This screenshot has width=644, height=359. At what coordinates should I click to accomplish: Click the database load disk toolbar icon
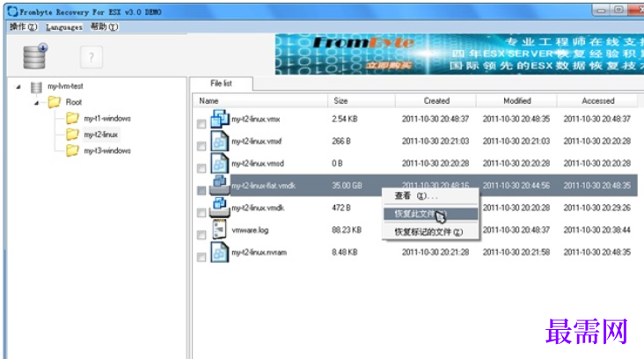click(x=35, y=55)
